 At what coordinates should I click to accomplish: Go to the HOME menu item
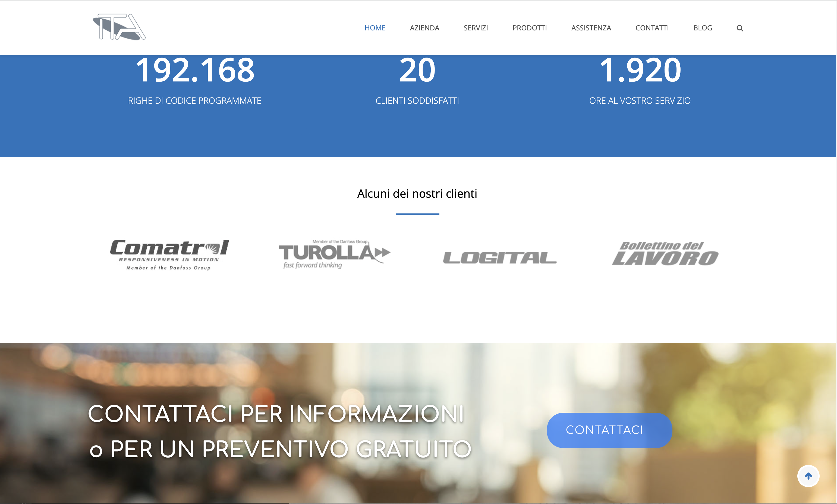(x=375, y=28)
